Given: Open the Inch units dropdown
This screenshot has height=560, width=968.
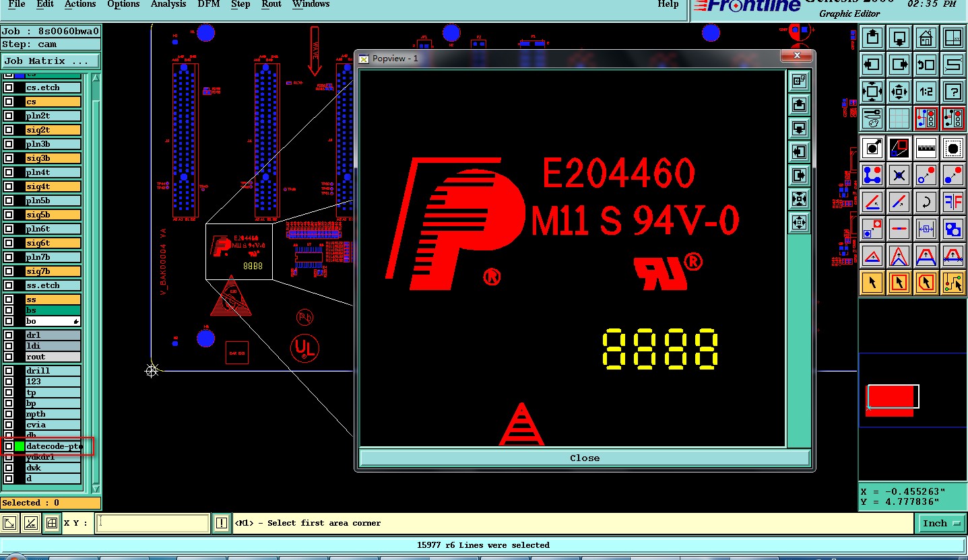Looking at the screenshot, I should coord(940,523).
